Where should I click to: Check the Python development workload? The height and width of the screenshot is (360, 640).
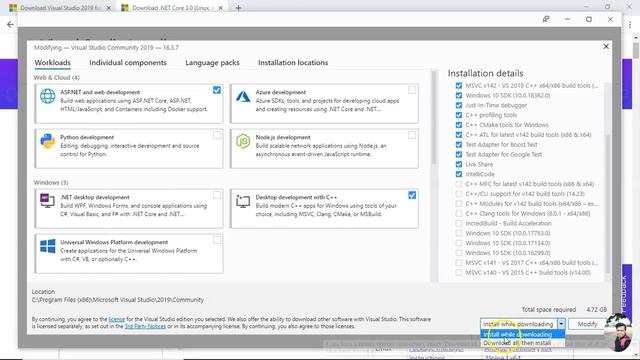tap(217, 135)
